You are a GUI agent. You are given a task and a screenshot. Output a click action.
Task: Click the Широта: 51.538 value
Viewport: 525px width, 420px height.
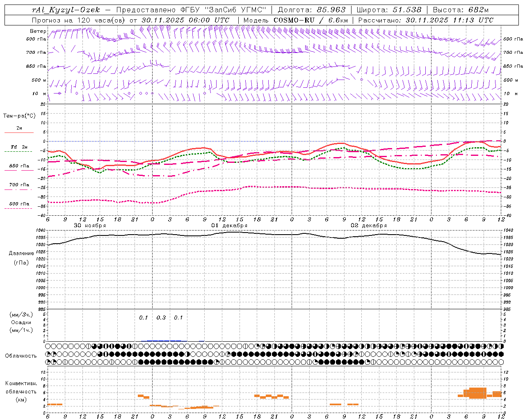pyautogui.click(x=389, y=10)
